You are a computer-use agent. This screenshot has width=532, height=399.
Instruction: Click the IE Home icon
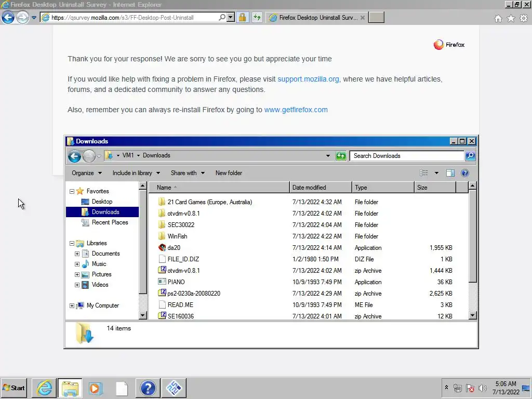[498, 18]
